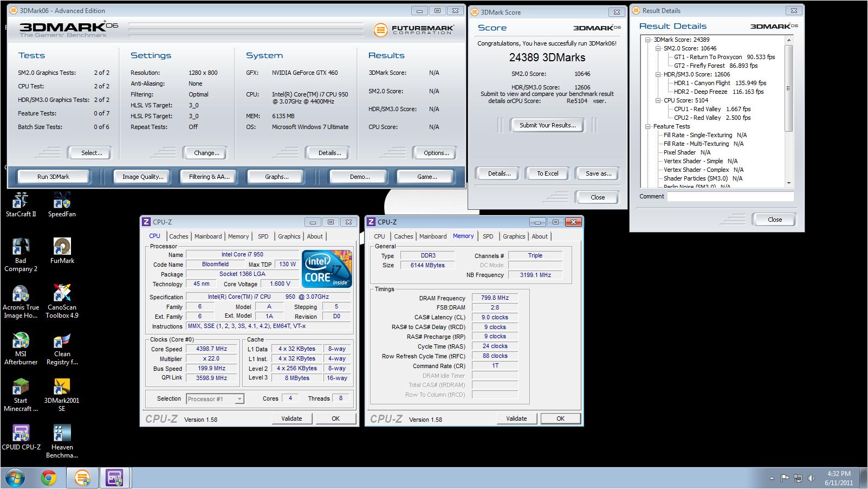This screenshot has width=868, height=489.
Task: Switch to CPU tab in right CPU-Z
Action: click(379, 236)
